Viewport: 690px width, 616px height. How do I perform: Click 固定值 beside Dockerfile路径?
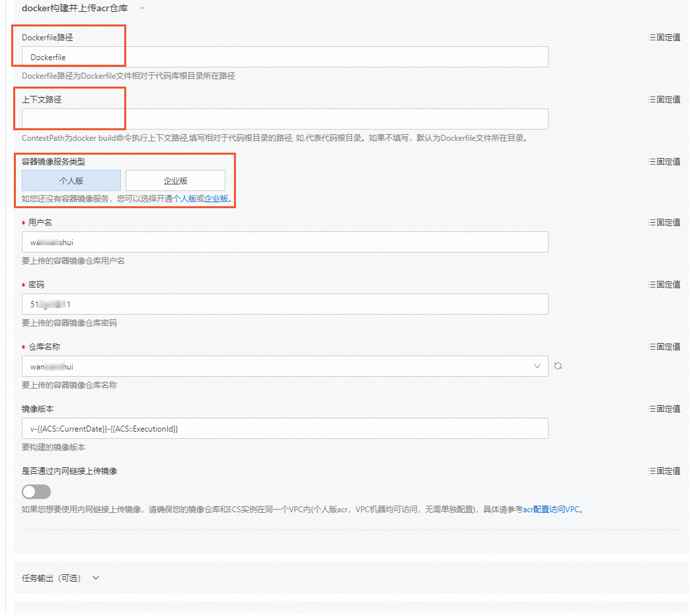coord(664,38)
